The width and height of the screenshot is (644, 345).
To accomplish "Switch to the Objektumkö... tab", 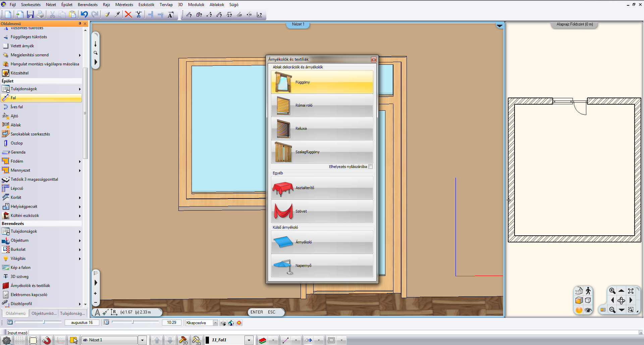I will tap(44, 313).
